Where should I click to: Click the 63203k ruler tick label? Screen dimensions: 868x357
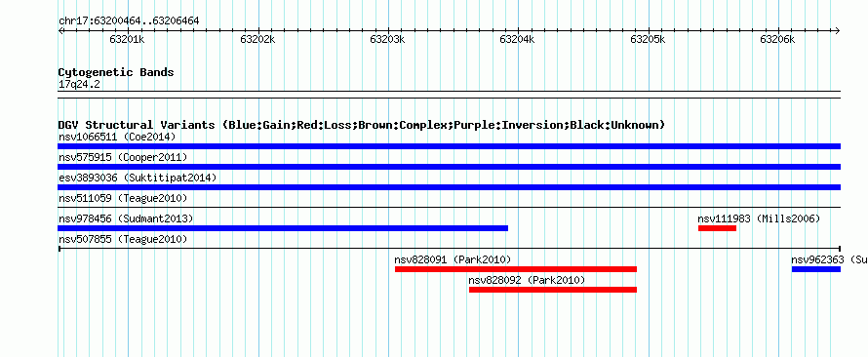[x=387, y=40]
